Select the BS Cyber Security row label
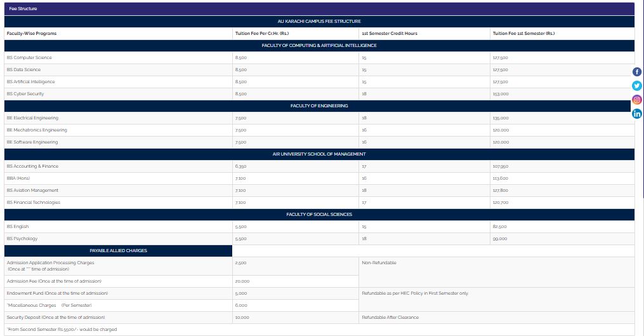Image resolution: width=644 pixels, height=336 pixels. 25,94
